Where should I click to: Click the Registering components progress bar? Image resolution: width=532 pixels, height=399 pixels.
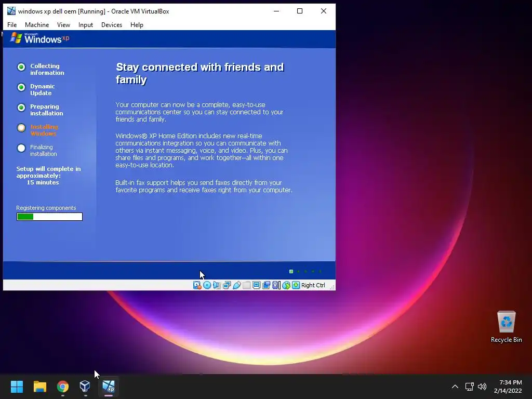(49, 217)
